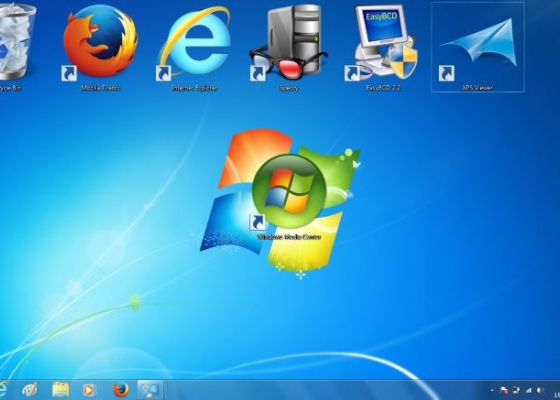
Task: Open the network status tray icon
Action: pyautogui.click(x=516, y=390)
